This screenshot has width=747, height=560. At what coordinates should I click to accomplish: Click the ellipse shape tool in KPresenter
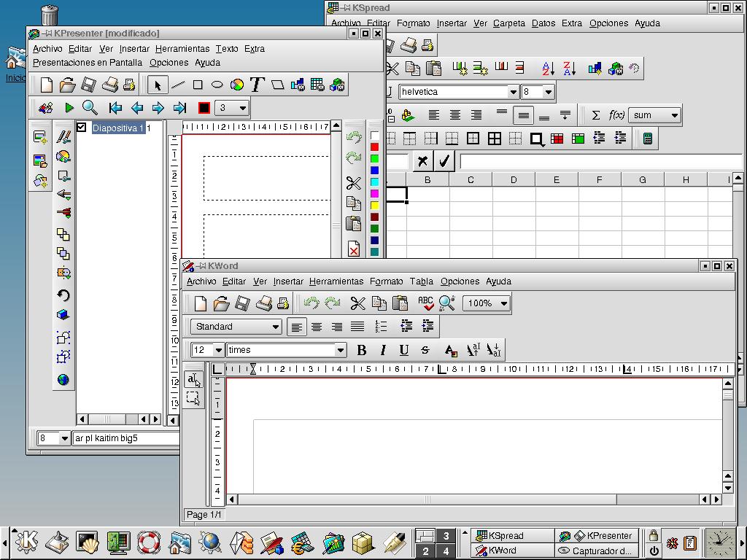tap(217, 85)
